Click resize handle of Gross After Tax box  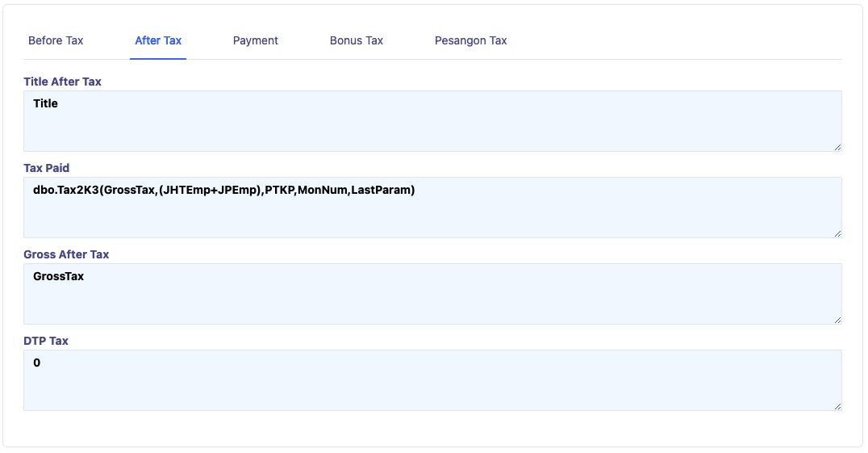pos(837,320)
